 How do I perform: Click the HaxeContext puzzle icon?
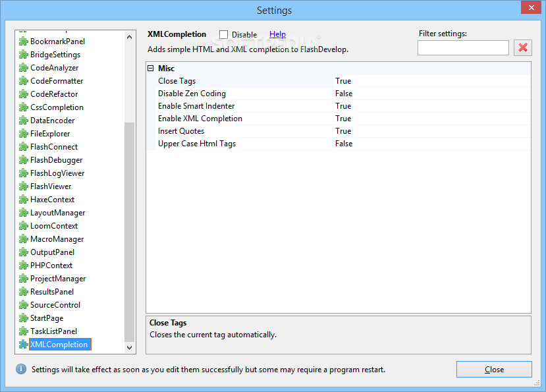pyautogui.click(x=23, y=200)
